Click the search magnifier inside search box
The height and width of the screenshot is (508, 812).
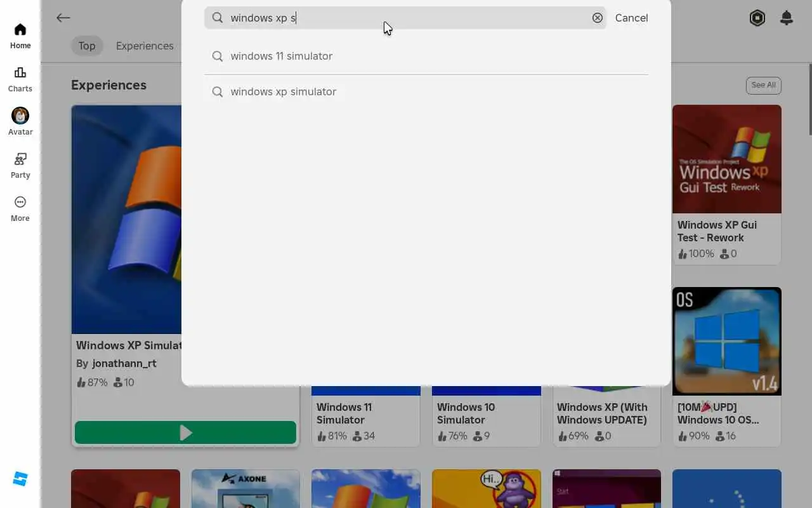218,18
